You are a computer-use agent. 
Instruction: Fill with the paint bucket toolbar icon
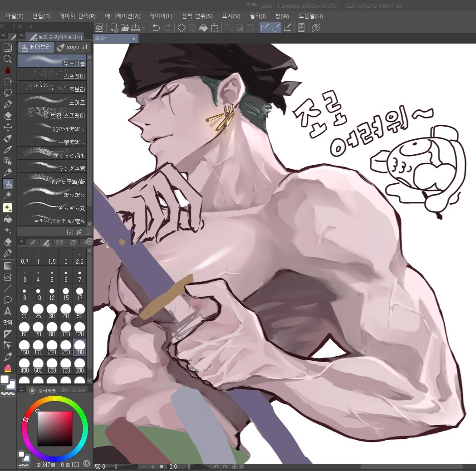(203, 28)
